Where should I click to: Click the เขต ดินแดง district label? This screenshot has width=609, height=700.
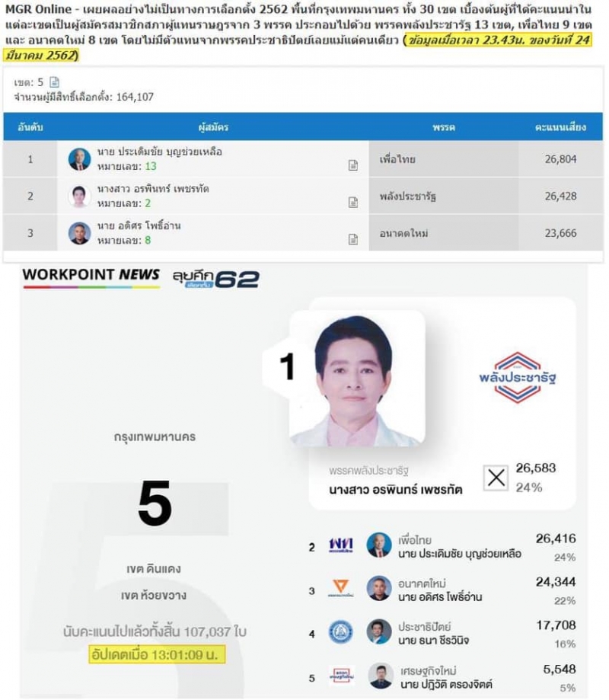tap(154, 569)
